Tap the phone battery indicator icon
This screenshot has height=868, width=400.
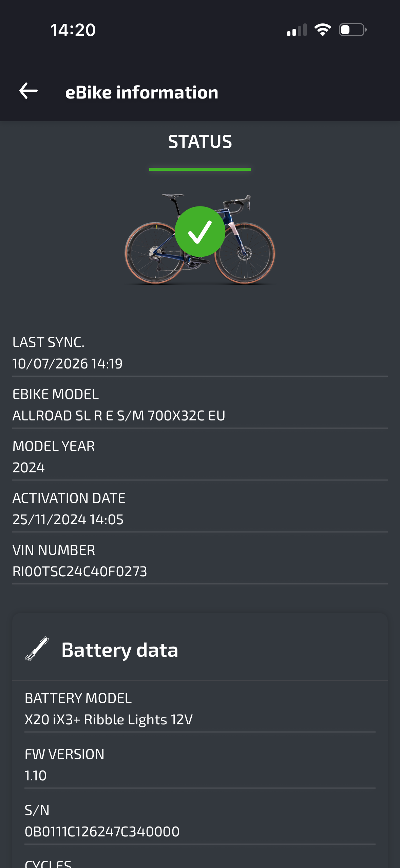[x=353, y=30]
